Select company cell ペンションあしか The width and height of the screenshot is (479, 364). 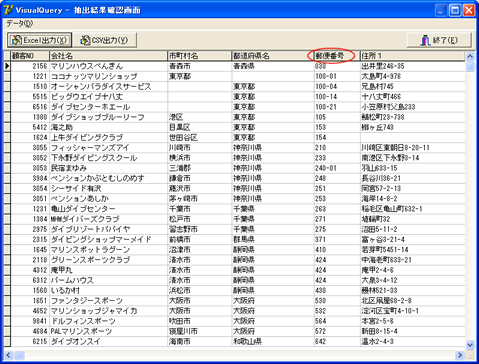(108, 199)
